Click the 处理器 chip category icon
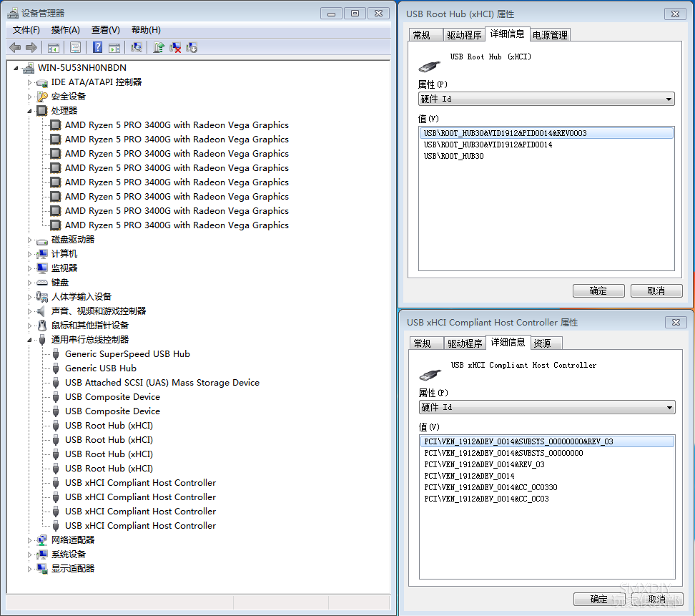This screenshot has width=695, height=616. 41,110
